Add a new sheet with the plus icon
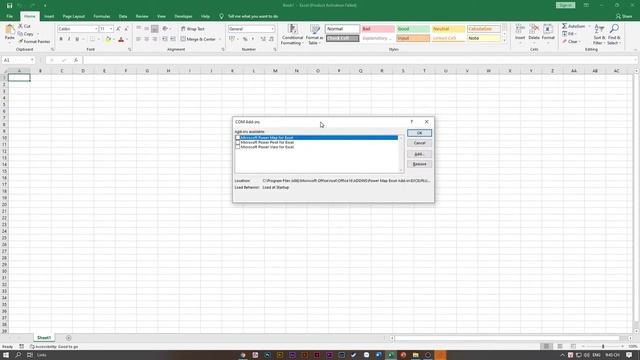This screenshot has height=360, width=640. pos(69,338)
